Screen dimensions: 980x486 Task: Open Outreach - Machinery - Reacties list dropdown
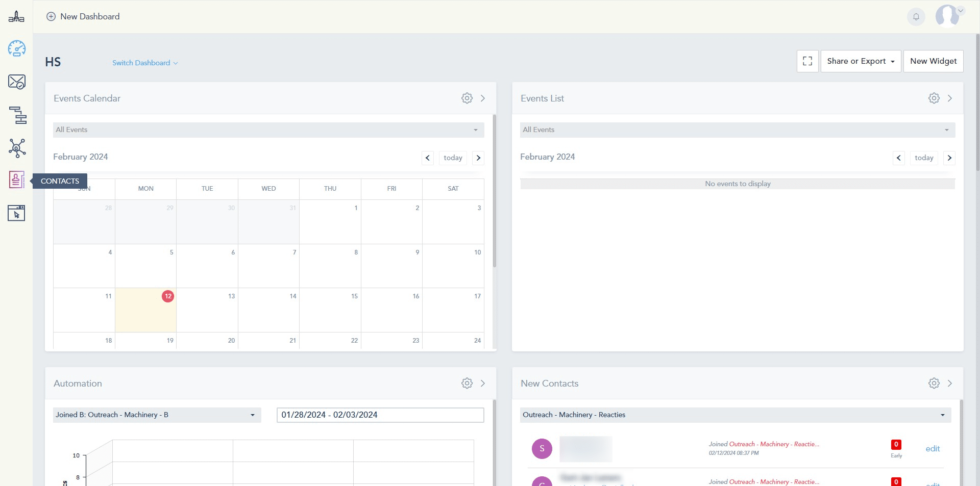click(x=736, y=415)
